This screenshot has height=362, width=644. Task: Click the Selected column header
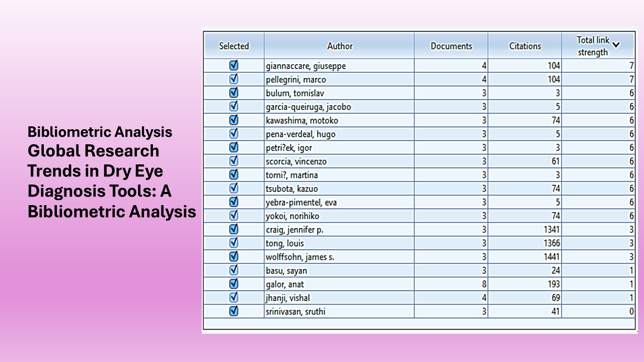tap(233, 46)
